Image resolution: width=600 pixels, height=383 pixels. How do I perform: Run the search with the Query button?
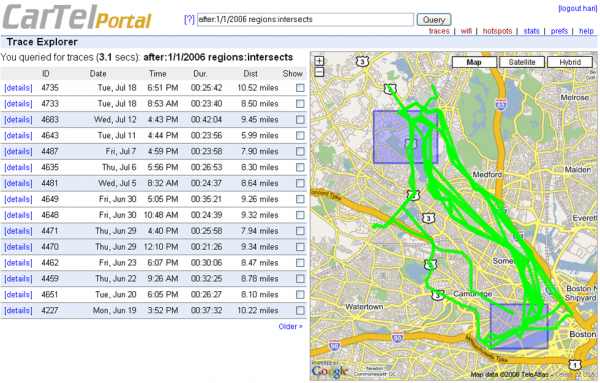pyautogui.click(x=434, y=20)
